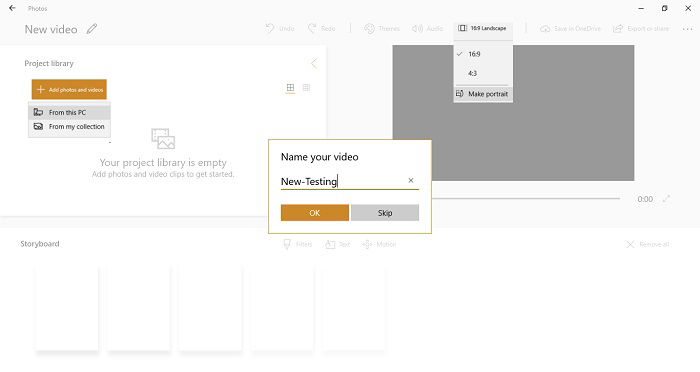Choose From this PC option

coord(69,112)
